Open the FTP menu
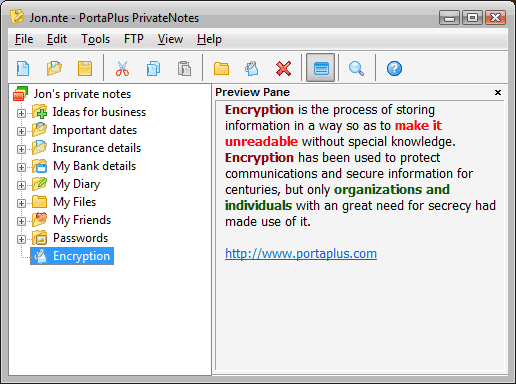The image size is (516, 384). point(134,39)
